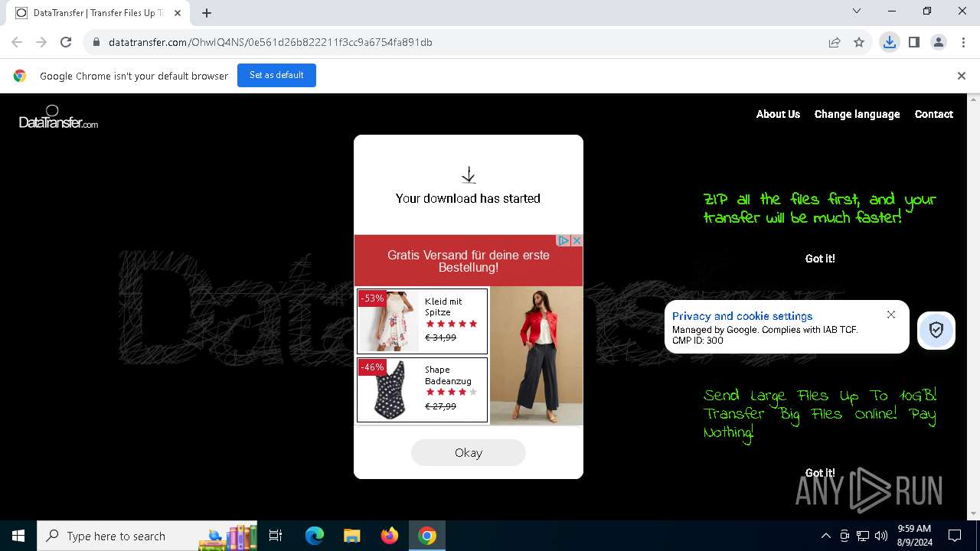Open Shape Badeanzug product ad
The width and height of the screenshot is (980, 551).
coord(422,390)
